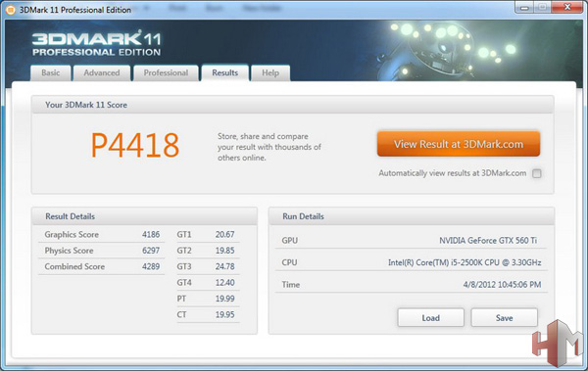Load a saved benchmark result

[x=431, y=318]
